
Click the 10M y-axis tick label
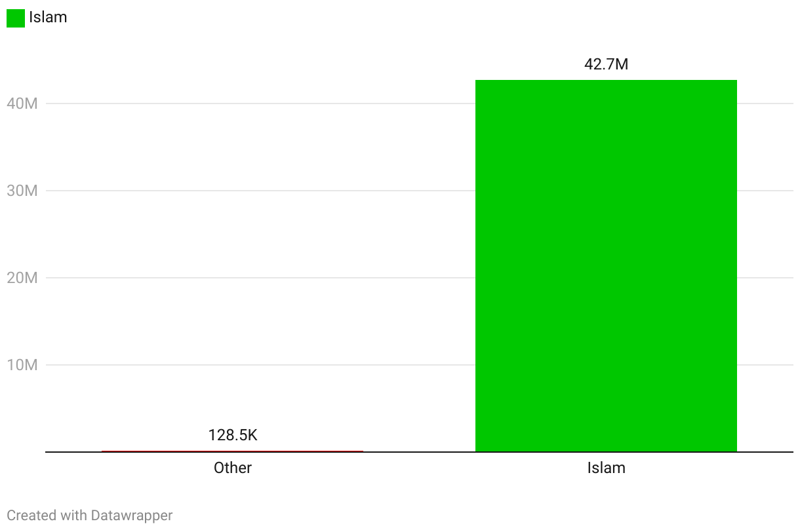click(22, 365)
